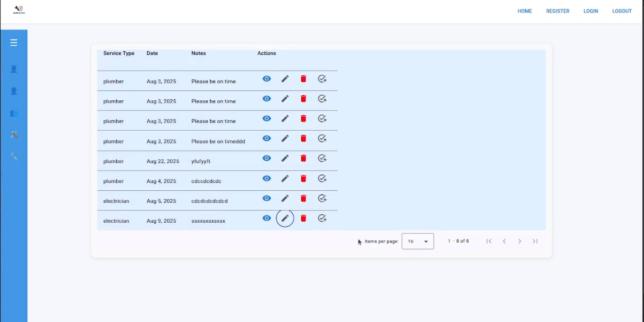The width and height of the screenshot is (644, 322).
Task: Edit the 'cdccdcdcdc' request
Action: coord(285,178)
